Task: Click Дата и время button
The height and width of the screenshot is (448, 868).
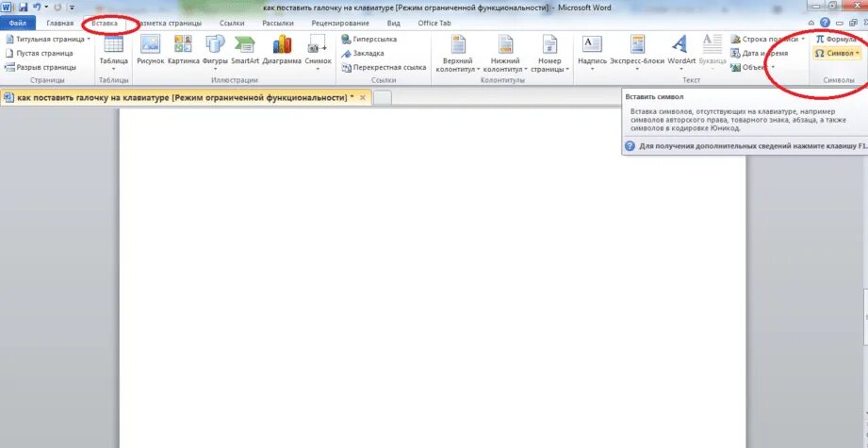Action: coord(760,53)
